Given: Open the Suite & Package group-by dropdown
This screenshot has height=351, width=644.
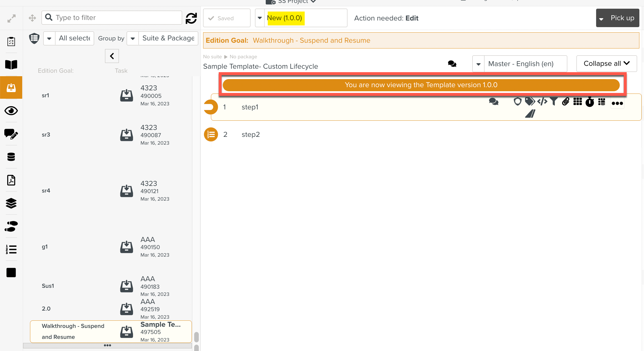Looking at the screenshot, I should 133,38.
